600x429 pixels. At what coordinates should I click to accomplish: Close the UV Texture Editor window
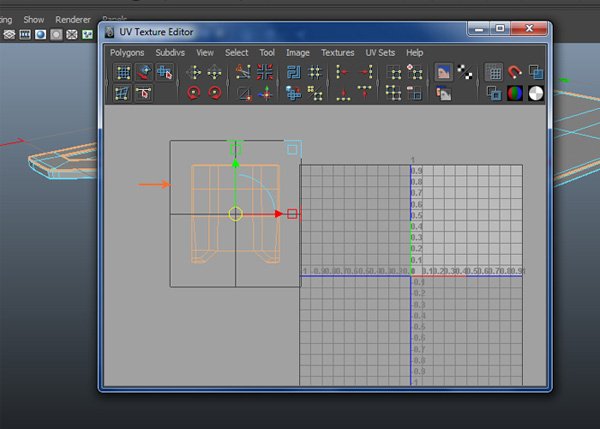point(529,28)
